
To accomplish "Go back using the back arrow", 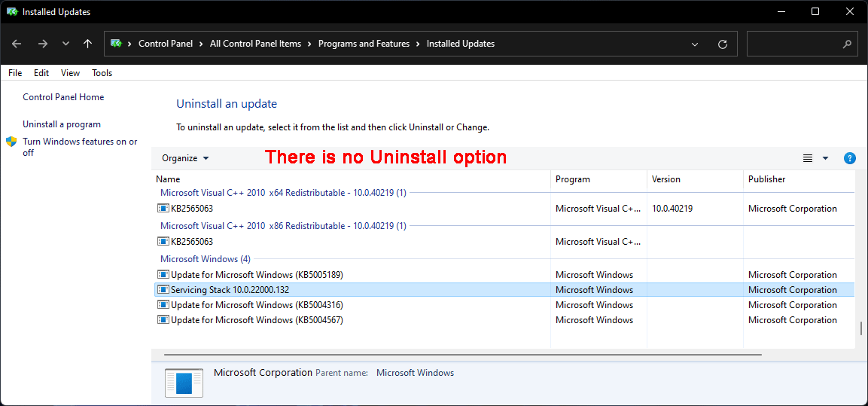I will 17,44.
